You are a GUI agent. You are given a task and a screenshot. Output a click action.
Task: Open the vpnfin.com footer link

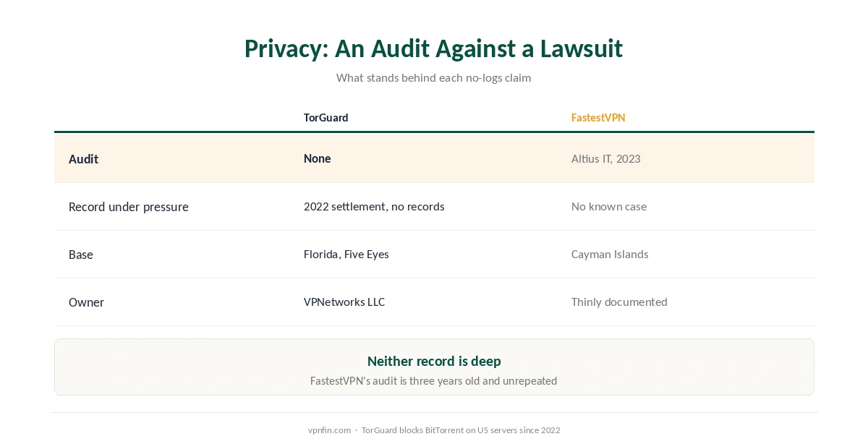click(x=329, y=430)
